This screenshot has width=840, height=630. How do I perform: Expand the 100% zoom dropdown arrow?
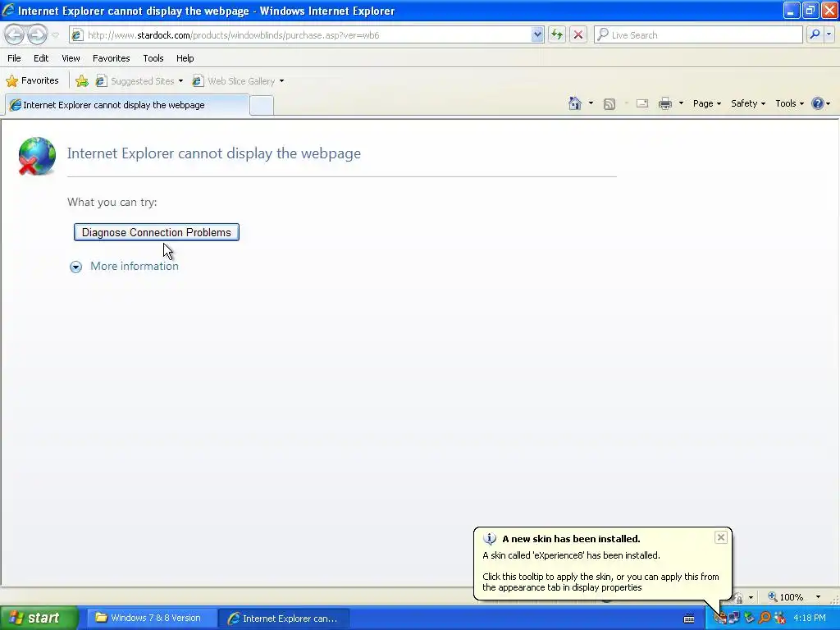pos(818,597)
